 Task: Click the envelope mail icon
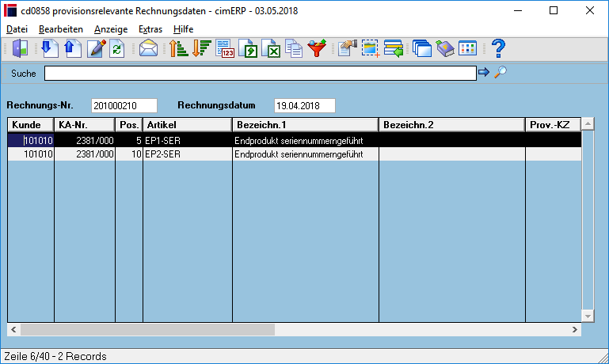148,48
